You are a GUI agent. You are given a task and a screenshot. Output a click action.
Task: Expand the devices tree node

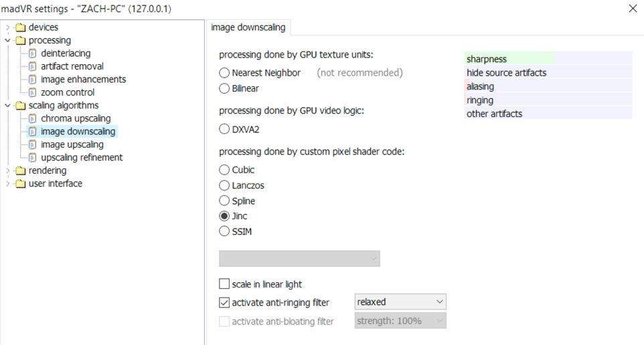[x=7, y=27]
